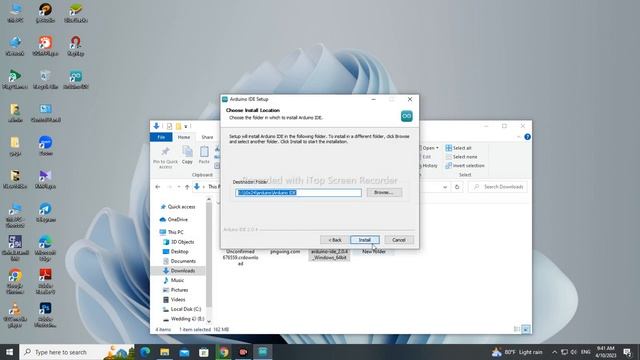Select This PC in the navigation pane
The height and width of the screenshot is (360, 640).
tap(172, 232)
